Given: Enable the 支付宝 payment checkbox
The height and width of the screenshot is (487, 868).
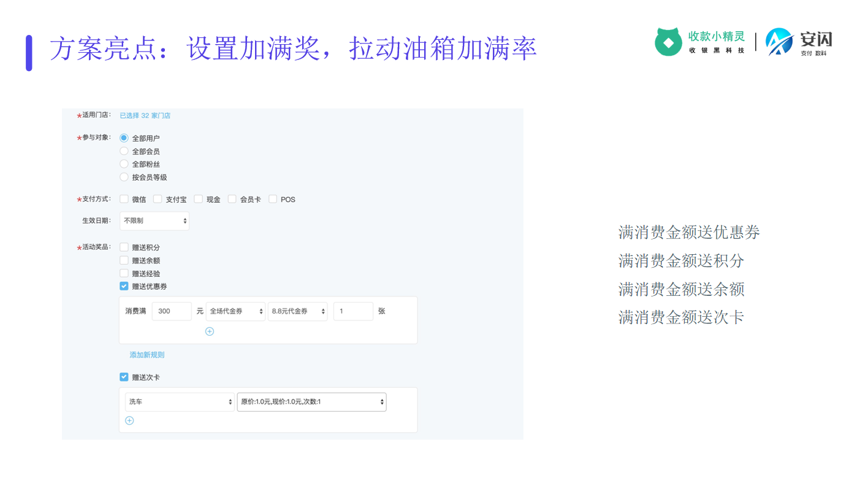Looking at the screenshot, I should tap(158, 199).
